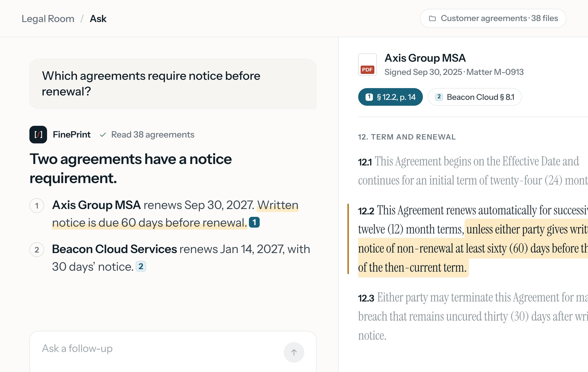This screenshot has height=372, width=588.
Task: Go to Legal Room breadcrumb
Action: pos(48,19)
